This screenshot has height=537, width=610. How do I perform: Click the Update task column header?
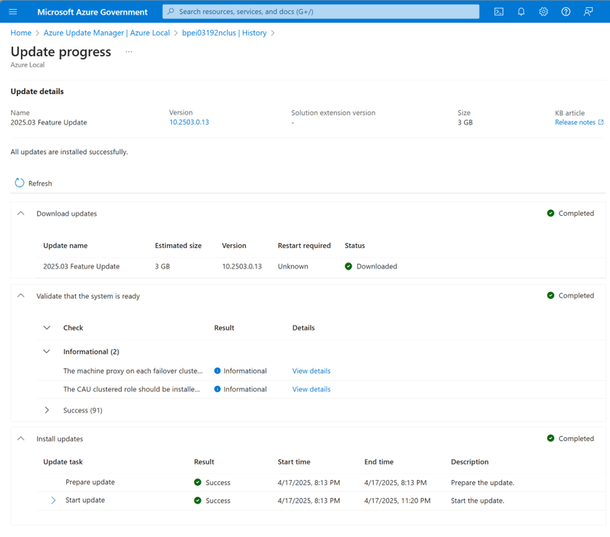pos(63,462)
